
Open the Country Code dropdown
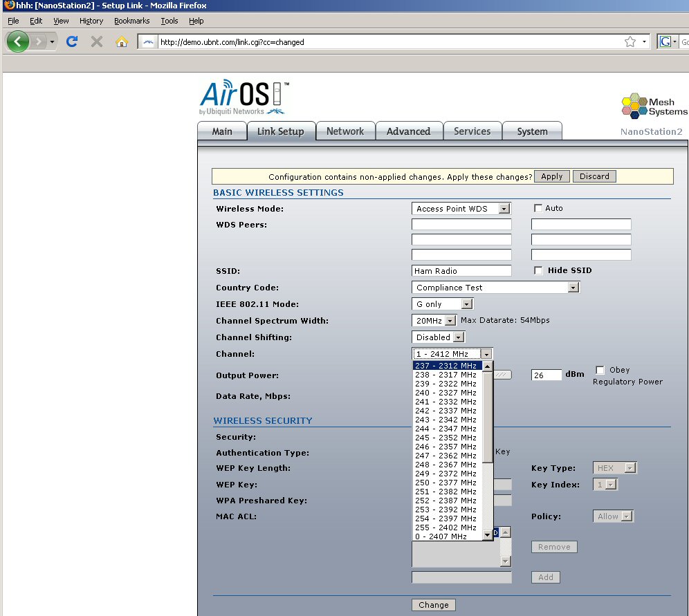coord(496,288)
